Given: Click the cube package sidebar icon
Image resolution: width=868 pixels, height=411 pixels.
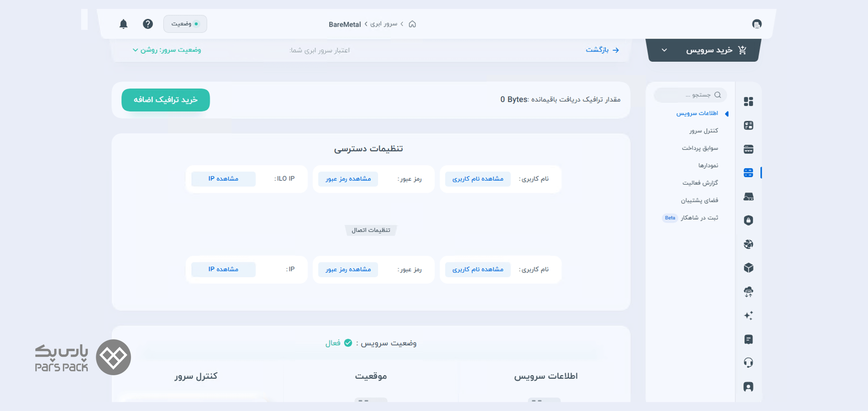Looking at the screenshot, I should coord(748,268).
